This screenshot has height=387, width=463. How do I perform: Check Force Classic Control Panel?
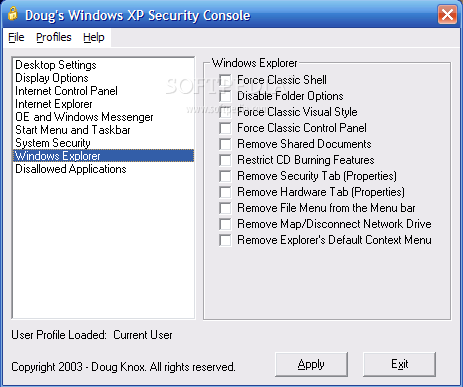coord(225,128)
